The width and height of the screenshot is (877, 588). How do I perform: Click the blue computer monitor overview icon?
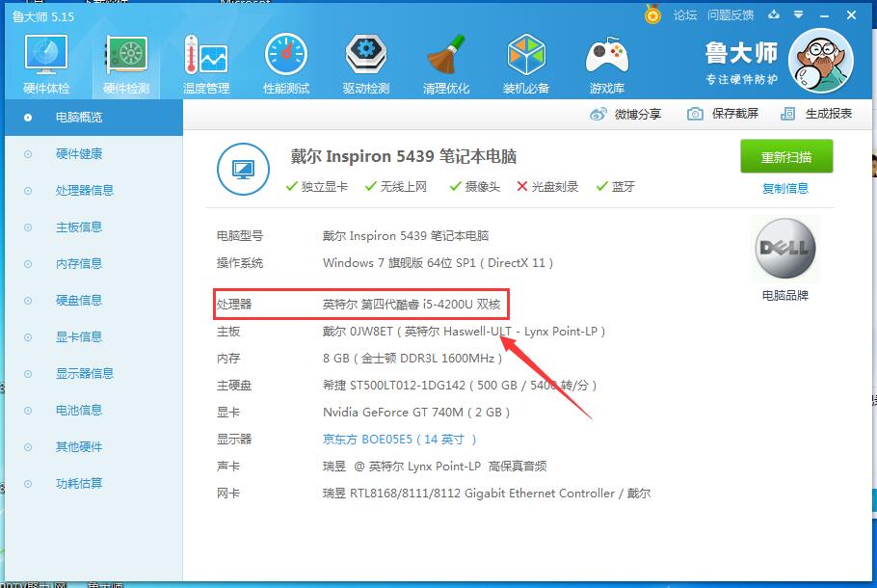[243, 169]
